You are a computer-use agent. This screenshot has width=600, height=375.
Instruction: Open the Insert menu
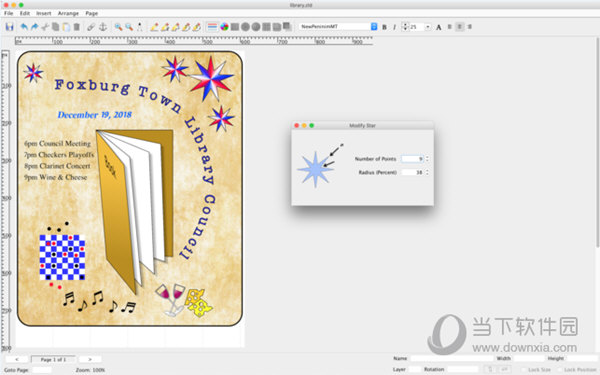(44, 13)
